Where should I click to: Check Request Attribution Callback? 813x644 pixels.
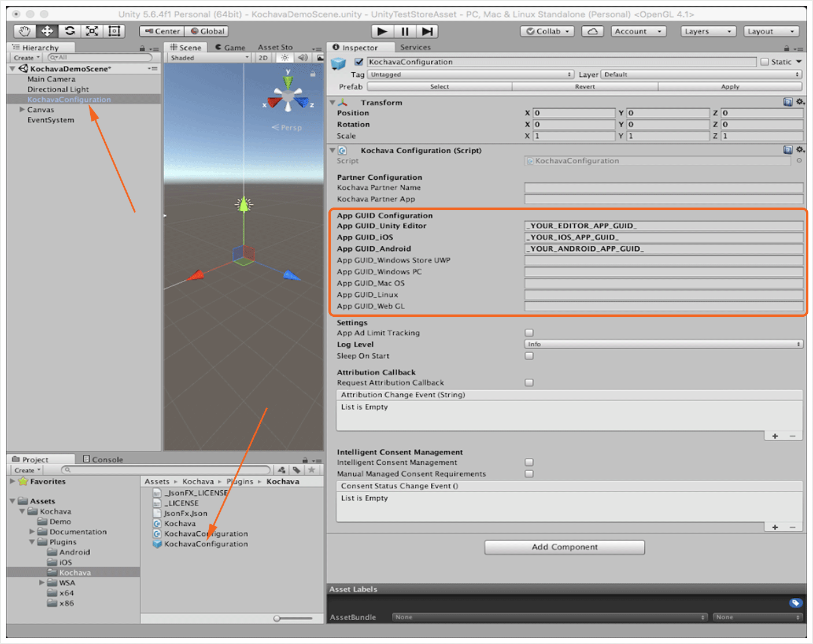pyautogui.click(x=529, y=383)
